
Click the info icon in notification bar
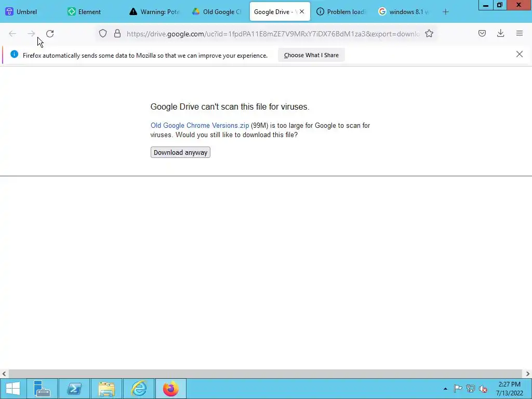click(14, 54)
